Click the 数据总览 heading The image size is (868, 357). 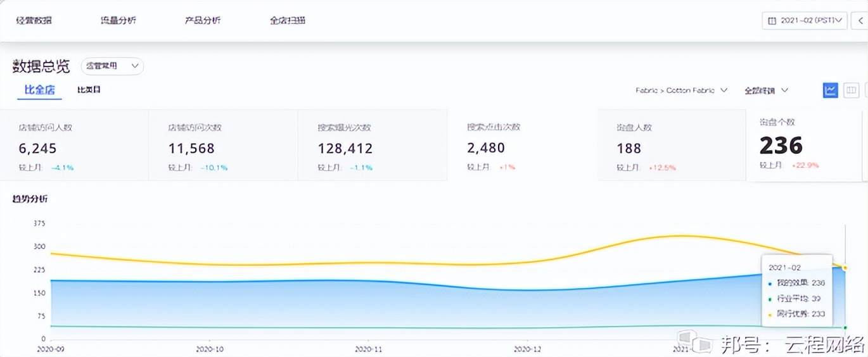pyautogui.click(x=41, y=66)
